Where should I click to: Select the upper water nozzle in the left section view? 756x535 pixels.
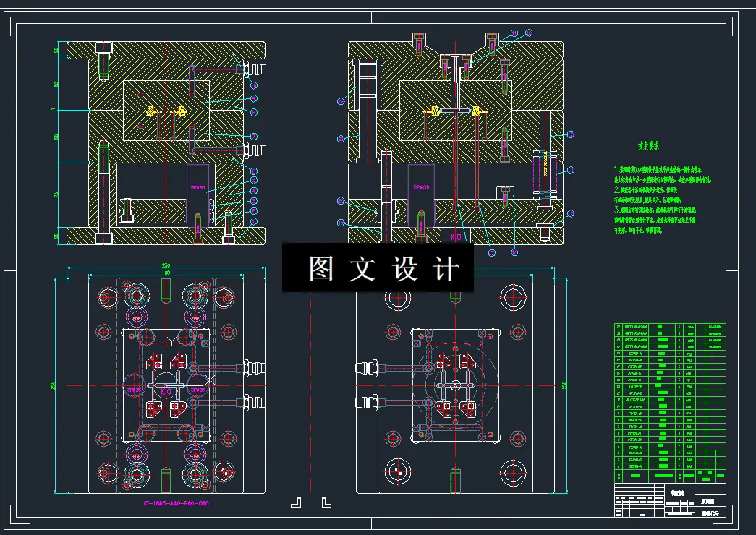pyautogui.click(x=255, y=69)
